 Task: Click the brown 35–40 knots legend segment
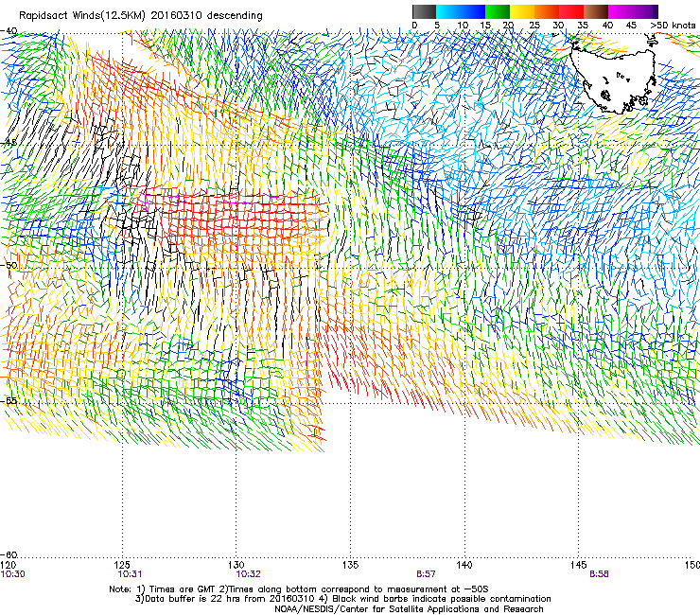pos(596,11)
